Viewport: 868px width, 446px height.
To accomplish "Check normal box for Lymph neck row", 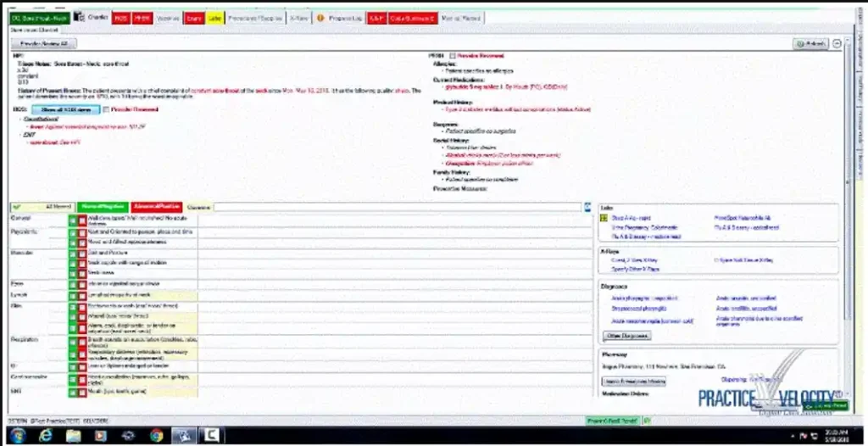I will pyautogui.click(x=73, y=296).
